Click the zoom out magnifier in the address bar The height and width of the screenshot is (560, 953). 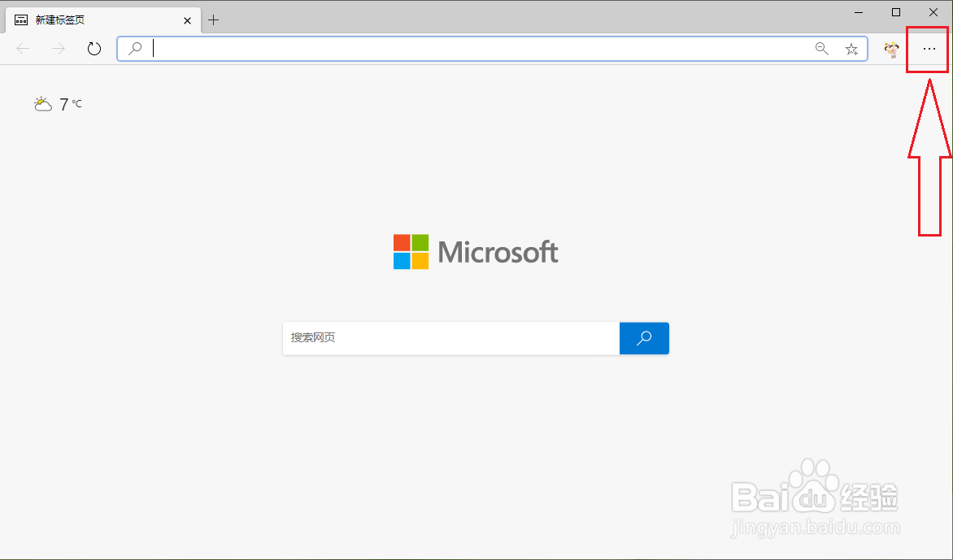pos(822,49)
